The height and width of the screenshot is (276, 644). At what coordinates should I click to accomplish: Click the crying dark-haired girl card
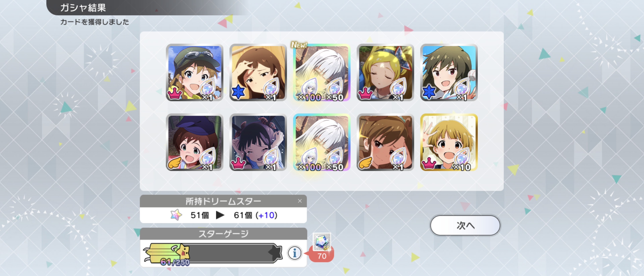(258, 142)
